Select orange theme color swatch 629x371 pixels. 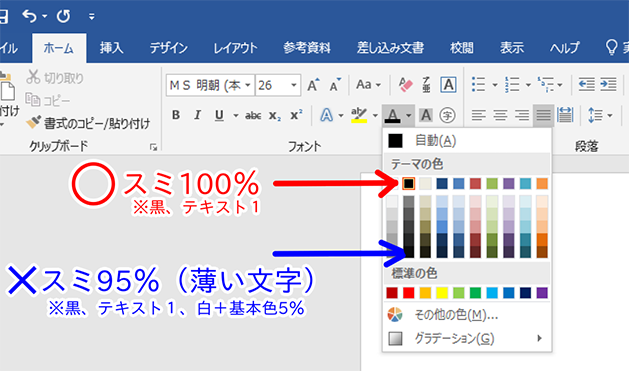[x=542, y=184]
